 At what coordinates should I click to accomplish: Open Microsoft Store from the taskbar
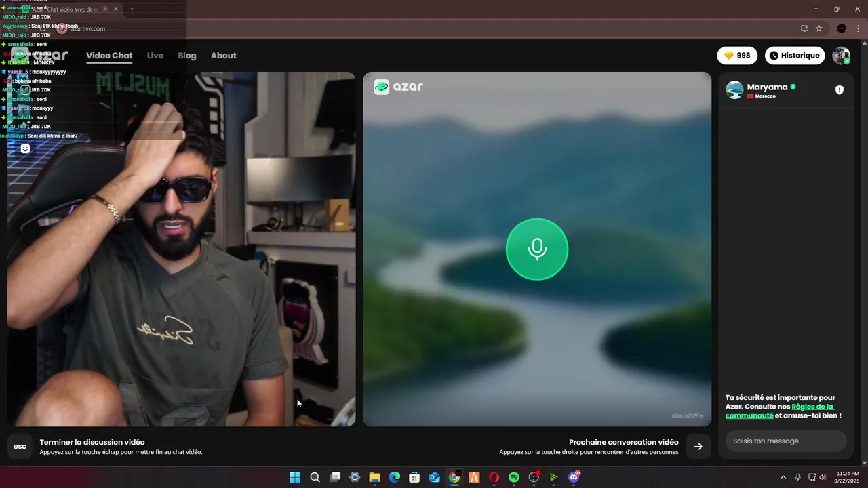(414, 477)
